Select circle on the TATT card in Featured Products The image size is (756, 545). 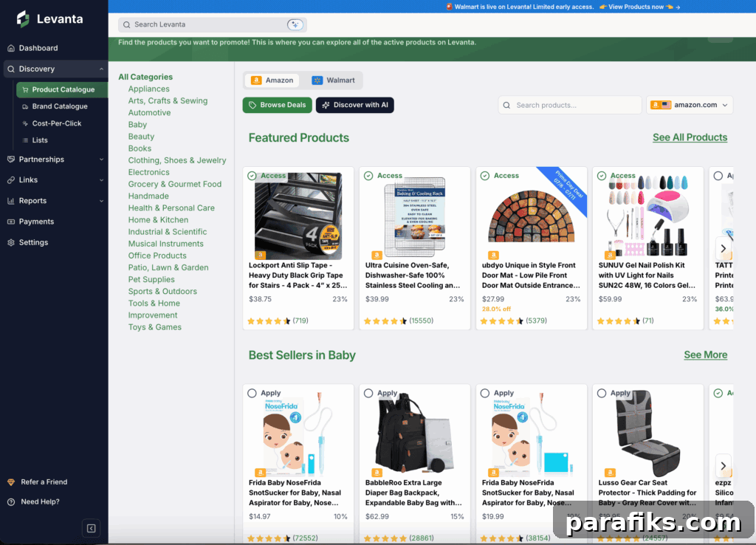click(x=718, y=176)
